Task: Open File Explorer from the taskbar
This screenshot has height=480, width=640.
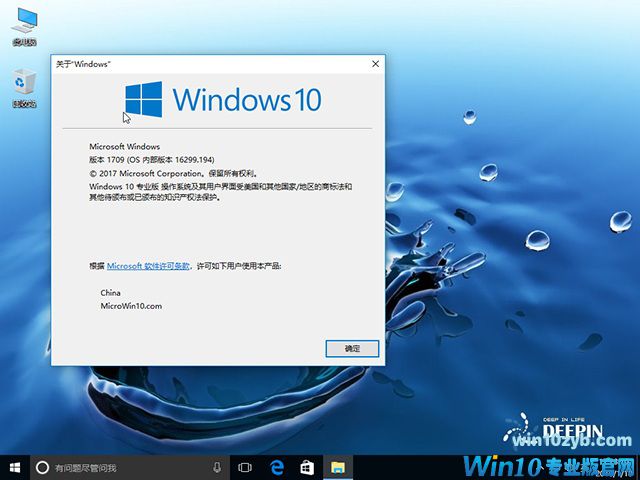Action: (338, 467)
